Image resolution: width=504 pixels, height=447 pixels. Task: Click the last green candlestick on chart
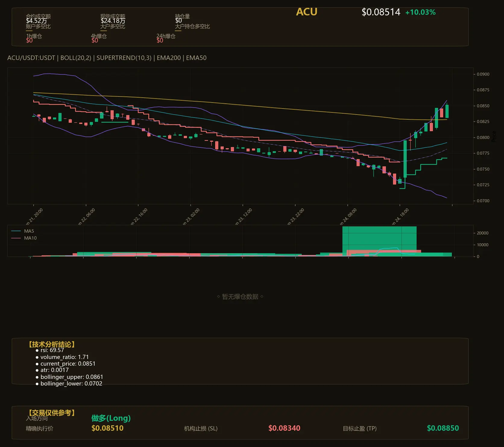tap(447, 111)
